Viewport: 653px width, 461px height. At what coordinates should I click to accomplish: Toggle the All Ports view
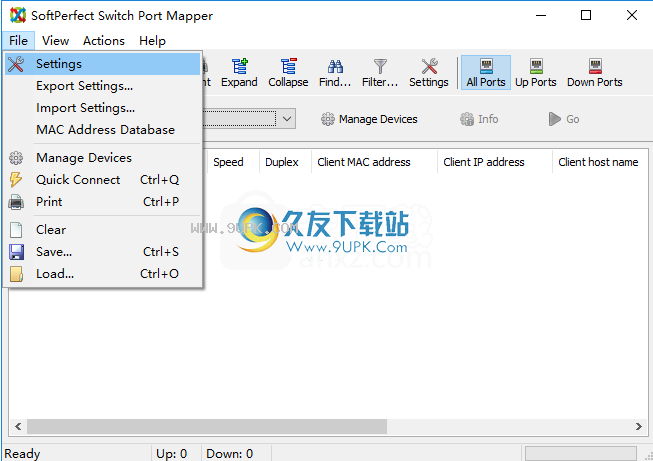tap(486, 73)
